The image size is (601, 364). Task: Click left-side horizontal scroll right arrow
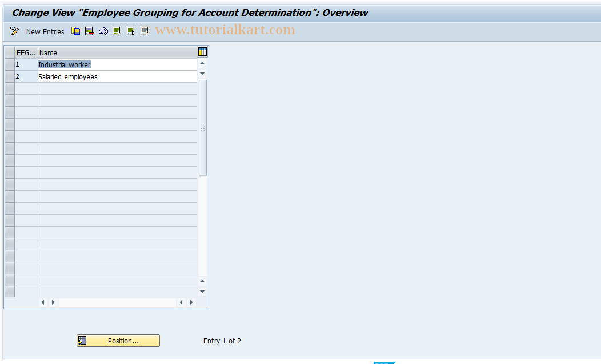[x=53, y=302]
